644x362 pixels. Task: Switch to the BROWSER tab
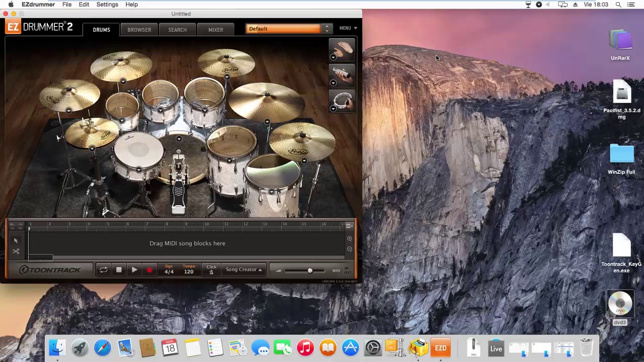click(x=139, y=30)
